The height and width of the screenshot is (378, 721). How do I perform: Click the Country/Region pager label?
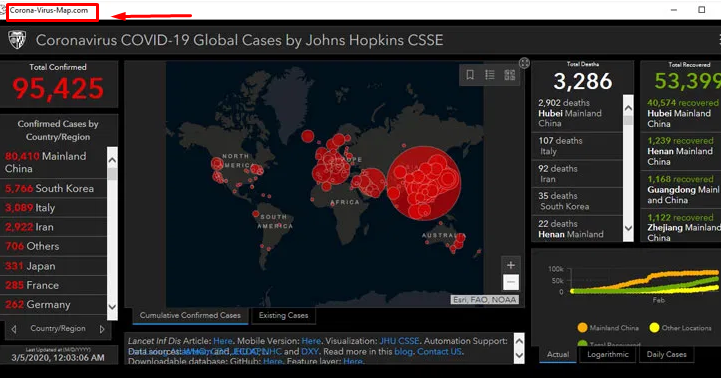[x=58, y=328]
